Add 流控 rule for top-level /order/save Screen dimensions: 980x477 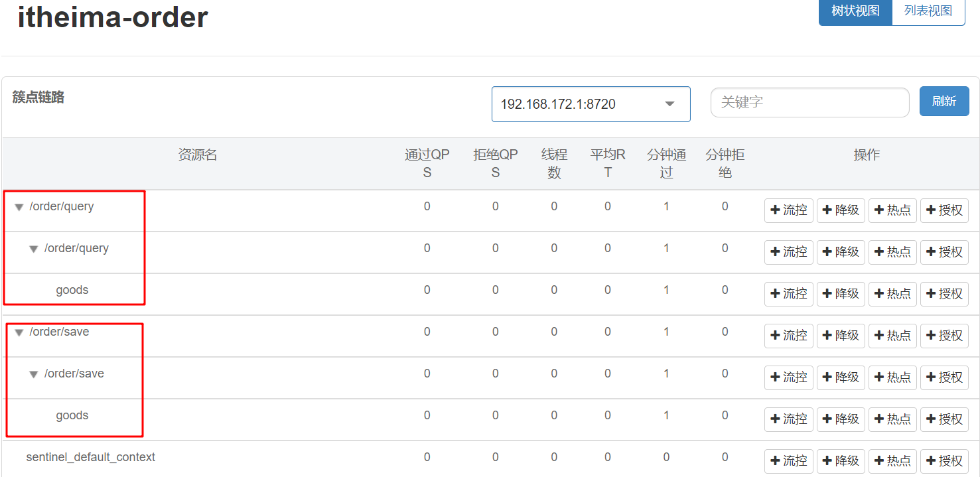click(788, 336)
